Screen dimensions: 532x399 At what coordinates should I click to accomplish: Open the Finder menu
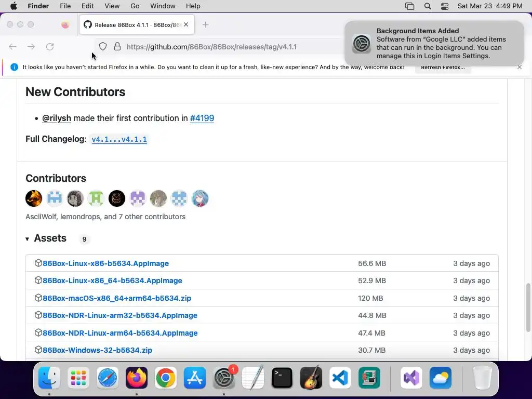38,6
